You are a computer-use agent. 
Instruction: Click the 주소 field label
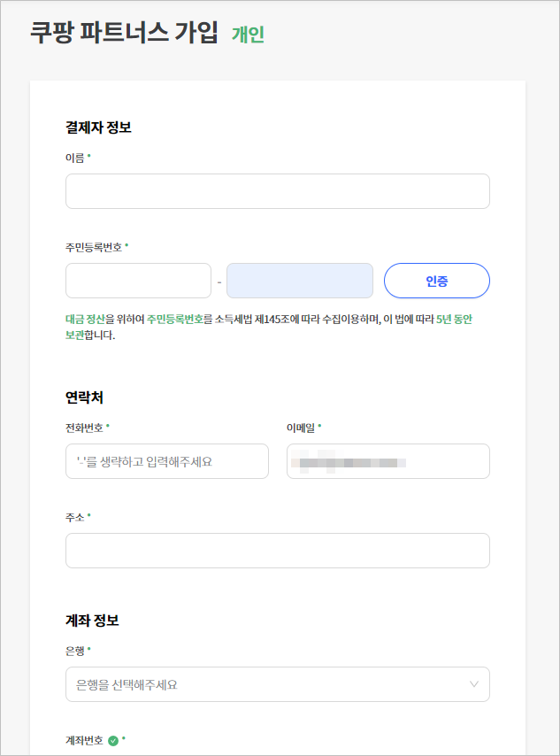click(74, 517)
